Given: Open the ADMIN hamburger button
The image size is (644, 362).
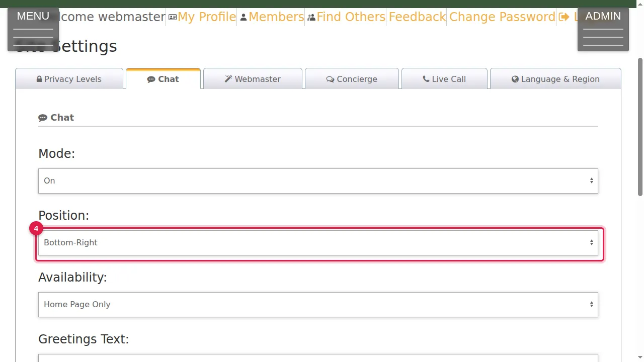Looking at the screenshot, I should point(603,29).
